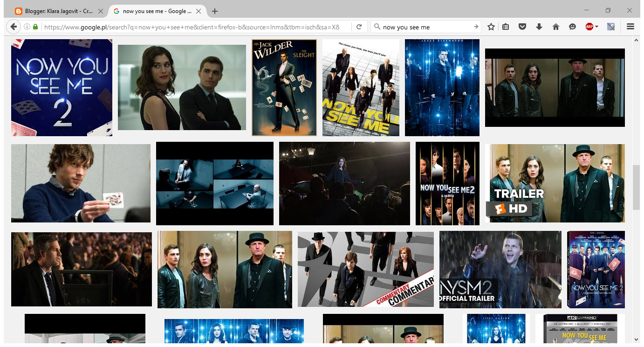
Task: Open the blue five-portrait banner in bottom row
Action: coord(234,331)
